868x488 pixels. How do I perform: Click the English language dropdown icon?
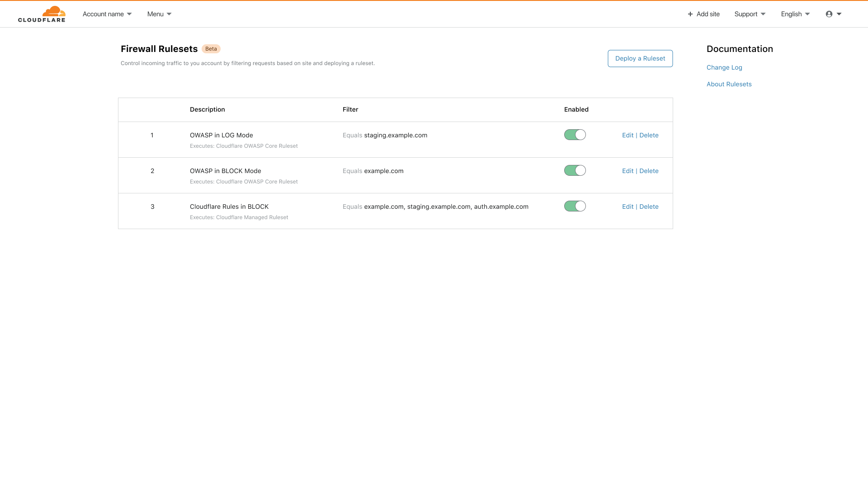[808, 14]
